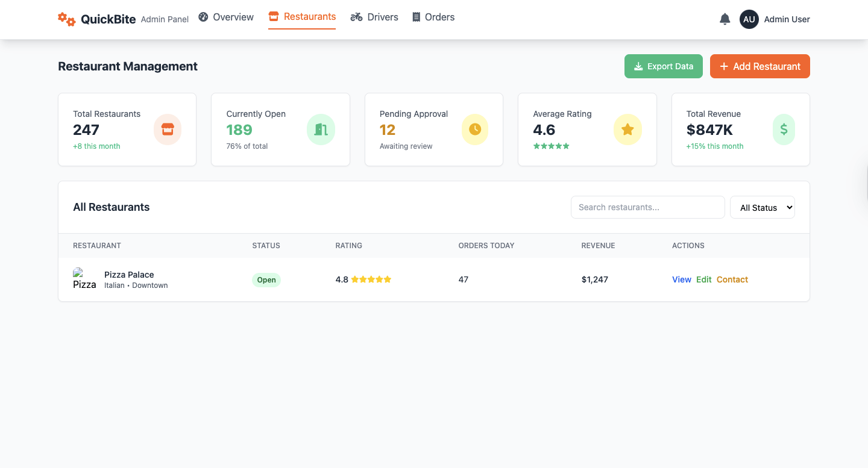Open the Orders tab
Viewport: 868px width, 468px height.
[x=433, y=17]
